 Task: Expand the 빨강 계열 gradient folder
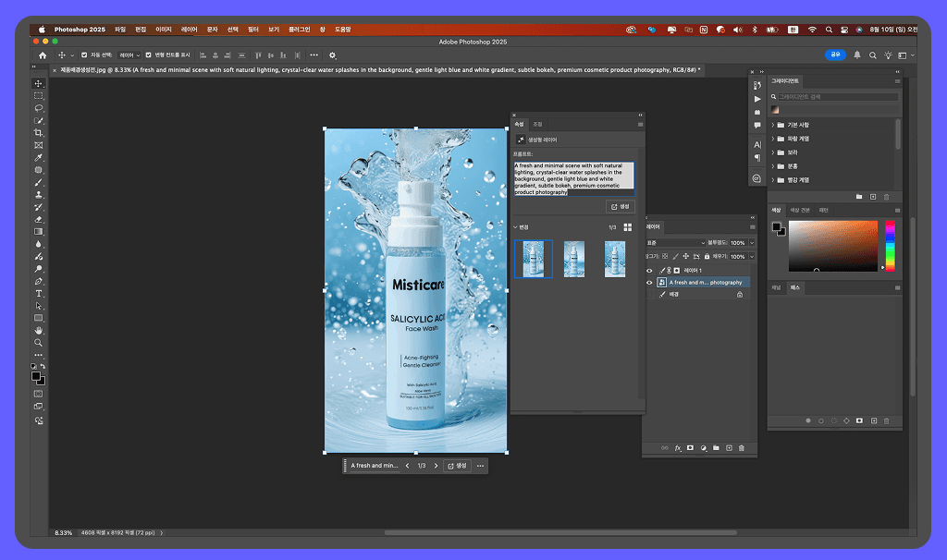773,180
